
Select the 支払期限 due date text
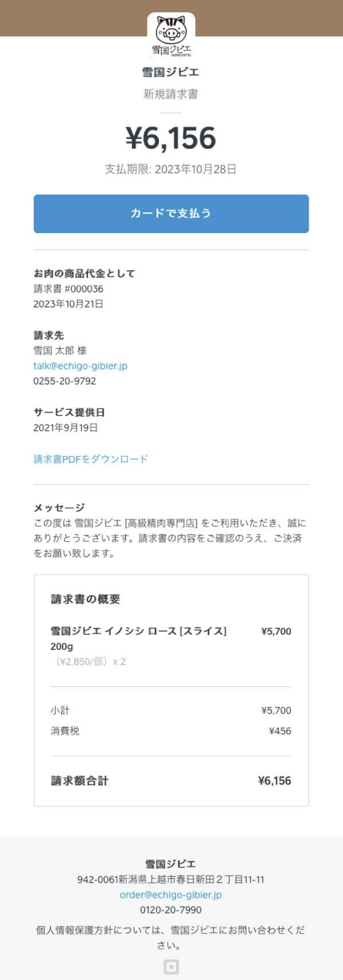(170, 169)
